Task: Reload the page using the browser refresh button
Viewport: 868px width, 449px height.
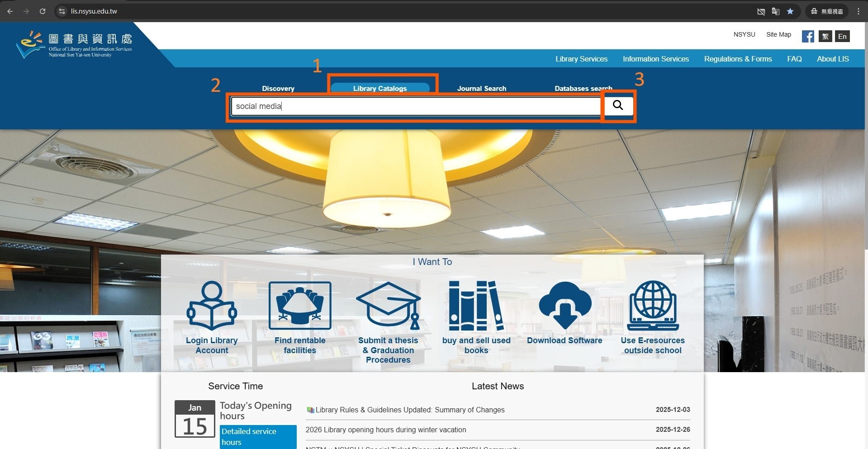Action: click(43, 11)
